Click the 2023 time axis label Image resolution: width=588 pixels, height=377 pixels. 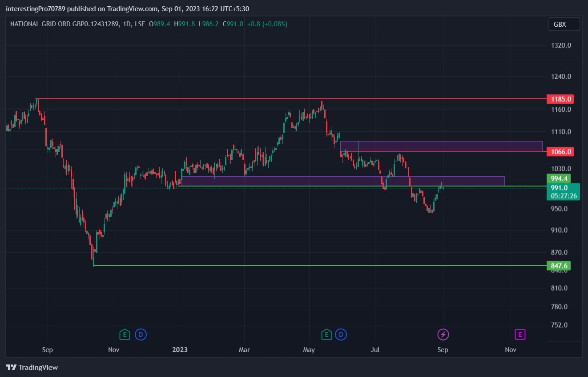pos(179,350)
